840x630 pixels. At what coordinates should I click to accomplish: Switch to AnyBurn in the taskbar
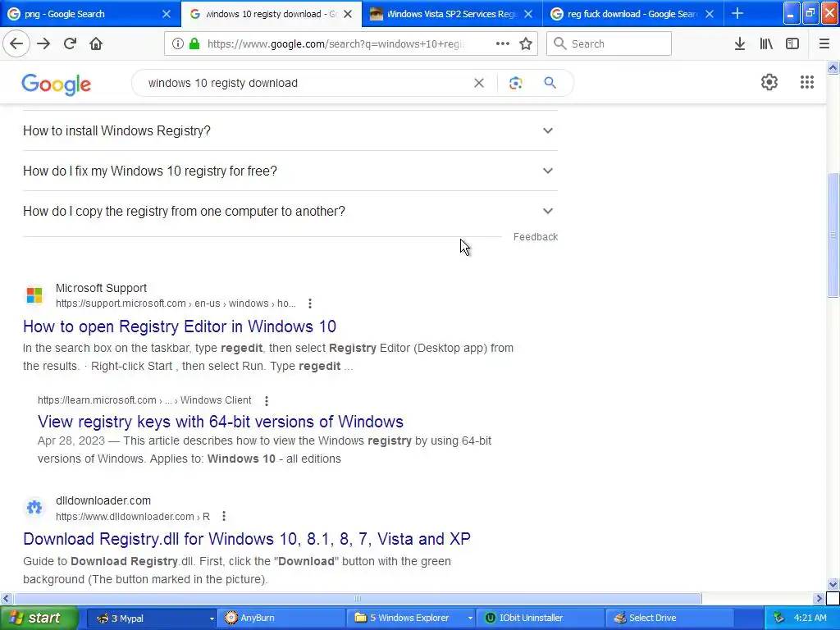pyautogui.click(x=281, y=619)
